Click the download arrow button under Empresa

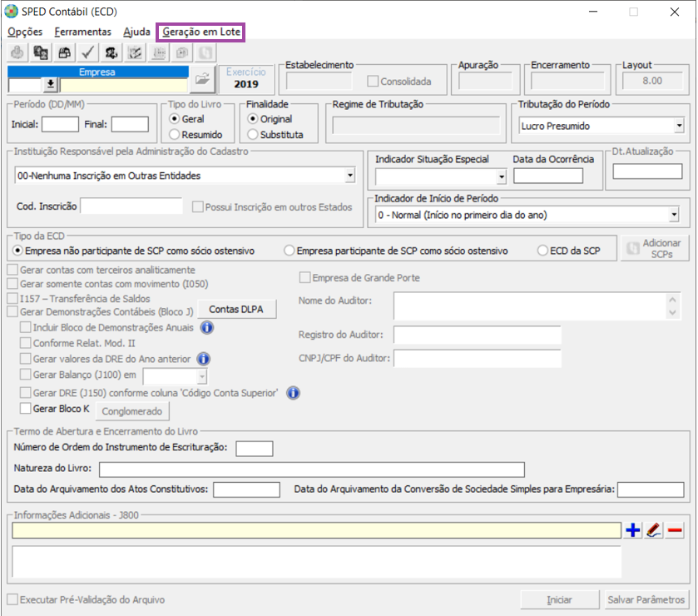coord(51,84)
